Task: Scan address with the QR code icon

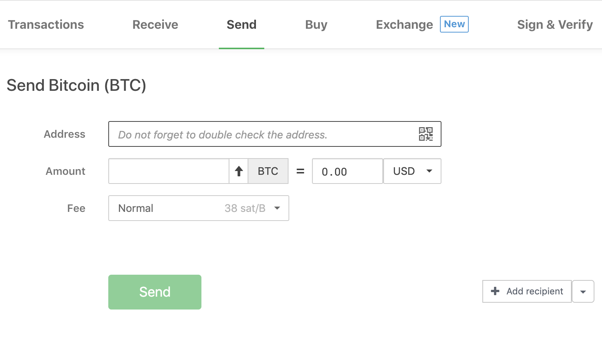Action: pos(426,134)
